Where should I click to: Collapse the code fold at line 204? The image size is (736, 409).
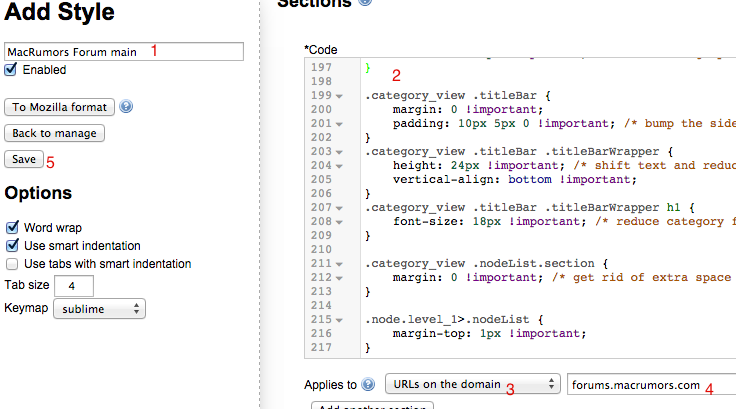339,166
